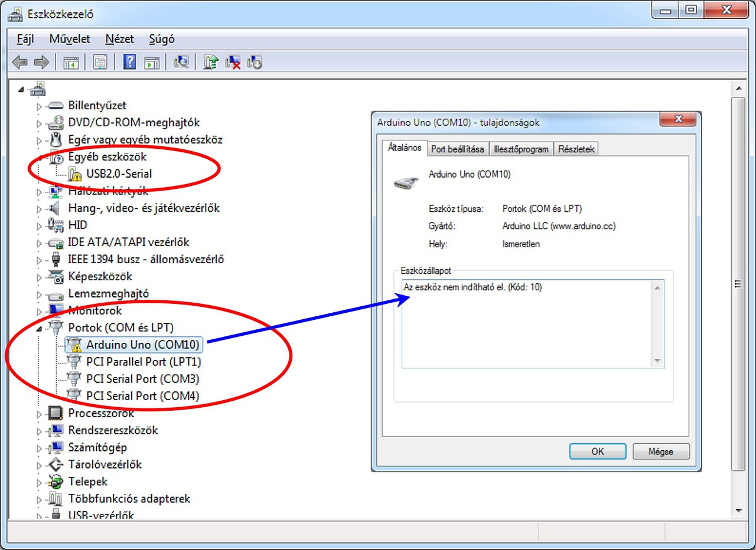Click the device tree scrollbar down arrow

click(x=738, y=511)
